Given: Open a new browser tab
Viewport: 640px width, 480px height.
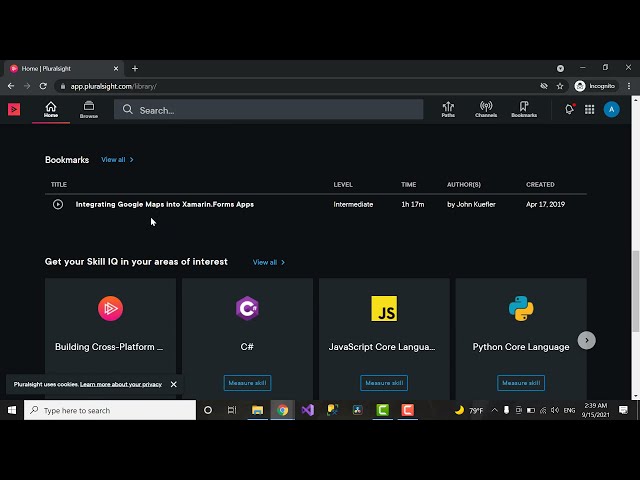Looking at the screenshot, I should [x=135, y=69].
